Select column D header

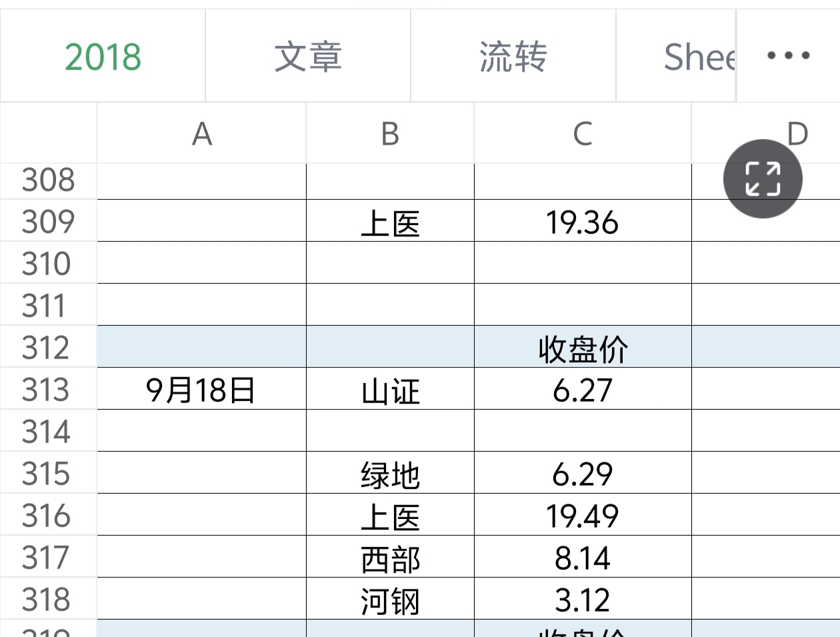pyautogui.click(x=766, y=133)
